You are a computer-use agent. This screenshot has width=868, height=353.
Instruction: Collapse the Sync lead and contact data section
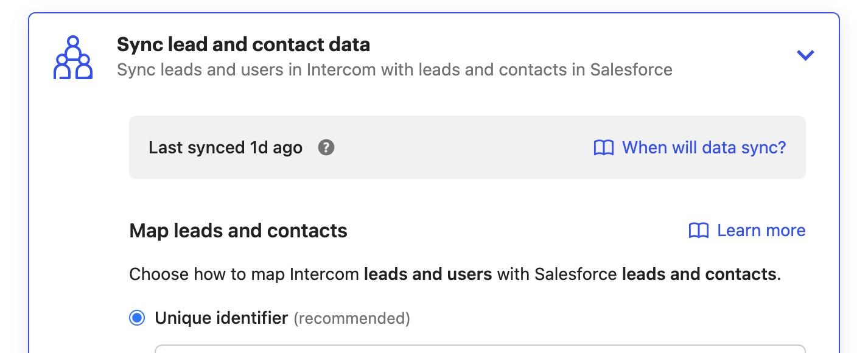point(805,55)
